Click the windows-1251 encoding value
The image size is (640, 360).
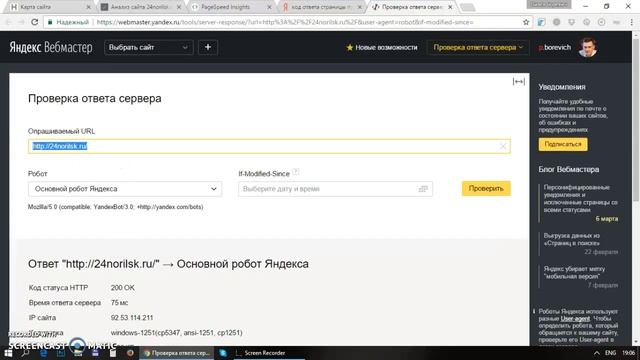coord(176,333)
